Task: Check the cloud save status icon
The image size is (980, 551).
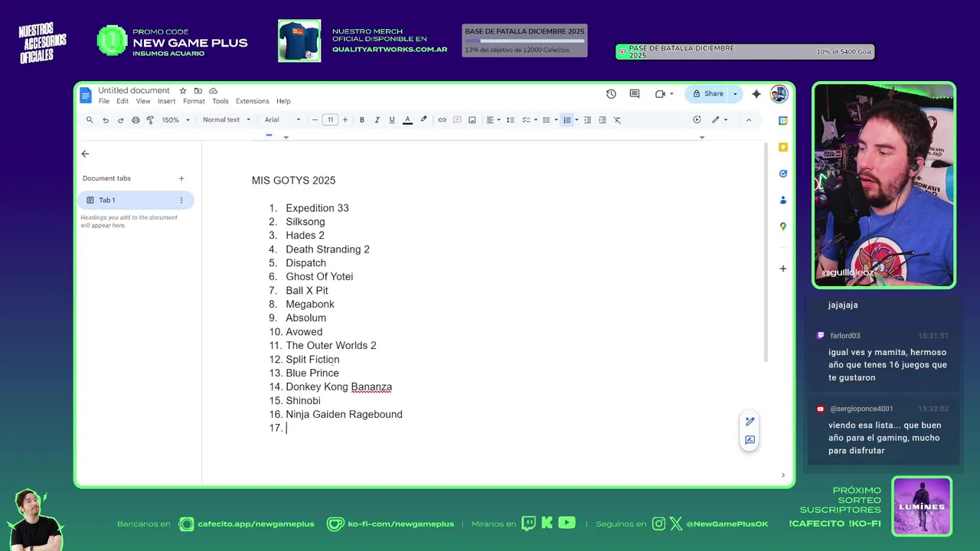Action: coord(214,90)
